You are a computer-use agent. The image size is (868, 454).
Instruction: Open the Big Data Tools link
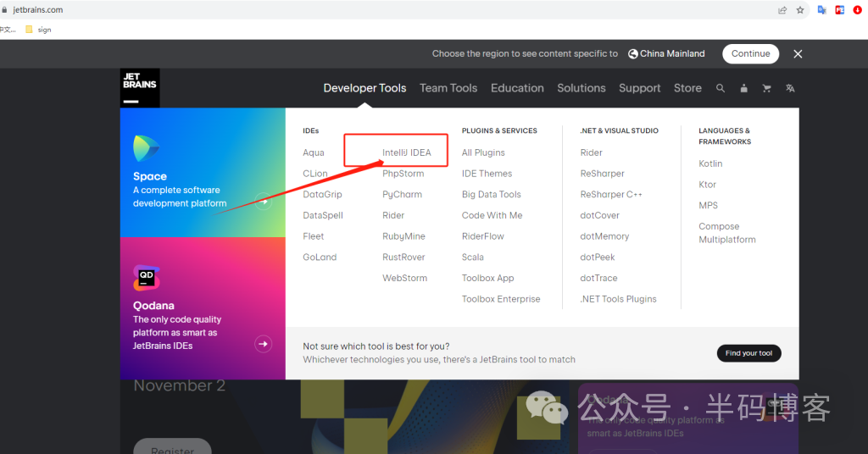[491, 195]
